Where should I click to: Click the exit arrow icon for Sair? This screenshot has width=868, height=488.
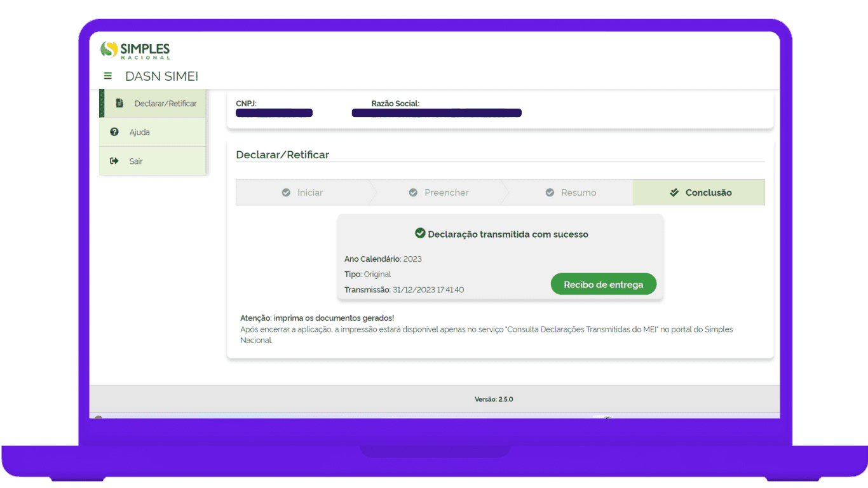tap(114, 161)
